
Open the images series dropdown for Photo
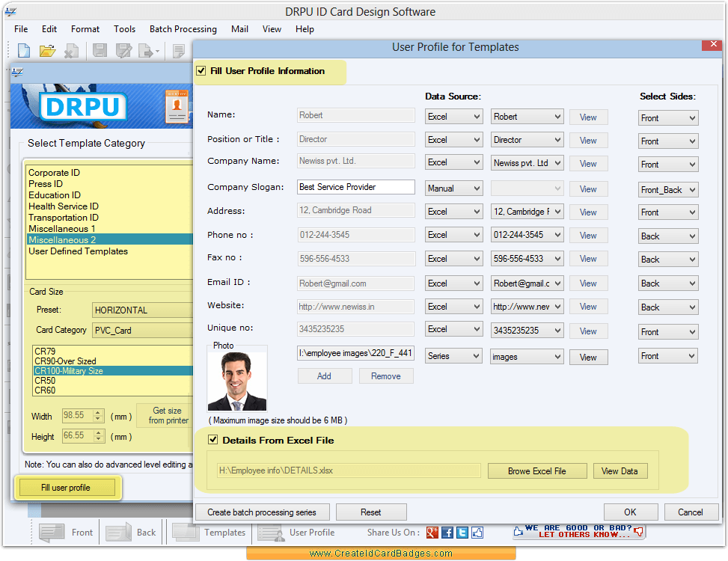(x=527, y=356)
